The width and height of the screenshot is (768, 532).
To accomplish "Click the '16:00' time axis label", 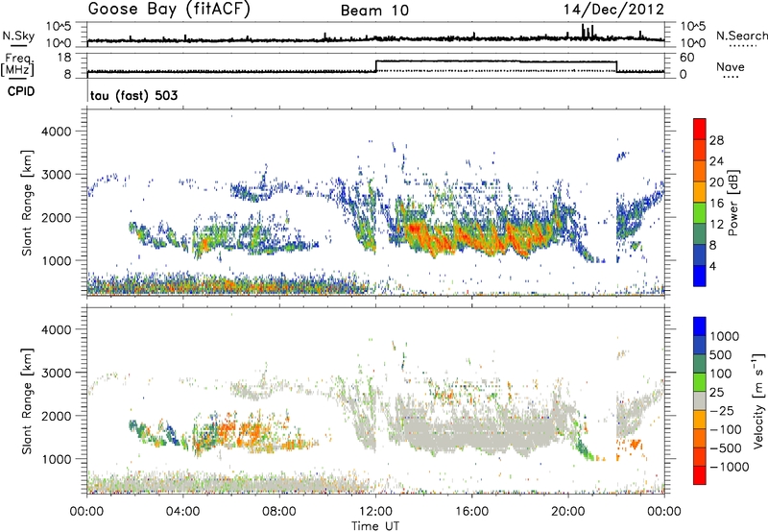I will [x=471, y=512].
